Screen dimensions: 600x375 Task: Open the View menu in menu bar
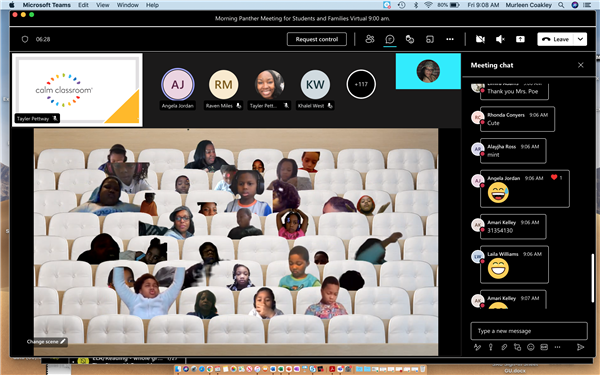pos(102,5)
